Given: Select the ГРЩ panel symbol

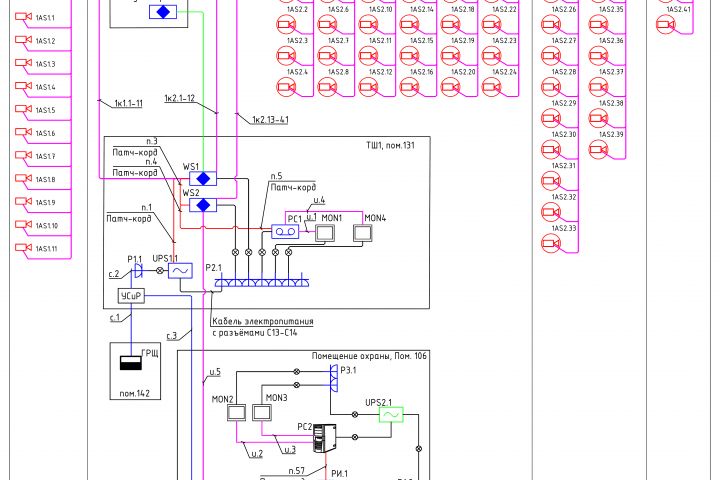Looking at the screenshot, I should click(131, 363).
